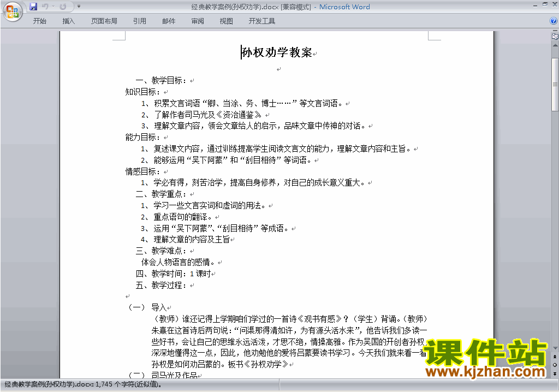The image size is (559, 392).
Task: Click the Redo icon in quick access toolbar
Action: [x=63, y=7]
